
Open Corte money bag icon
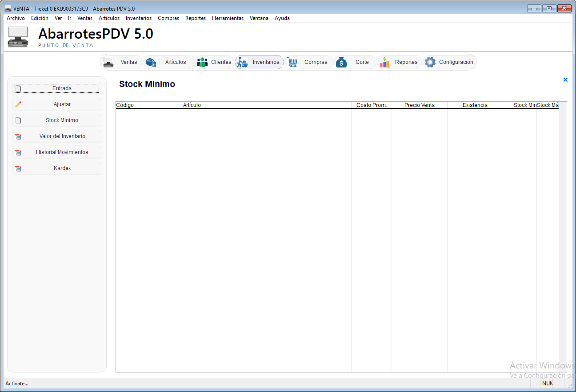pos(341,62)
